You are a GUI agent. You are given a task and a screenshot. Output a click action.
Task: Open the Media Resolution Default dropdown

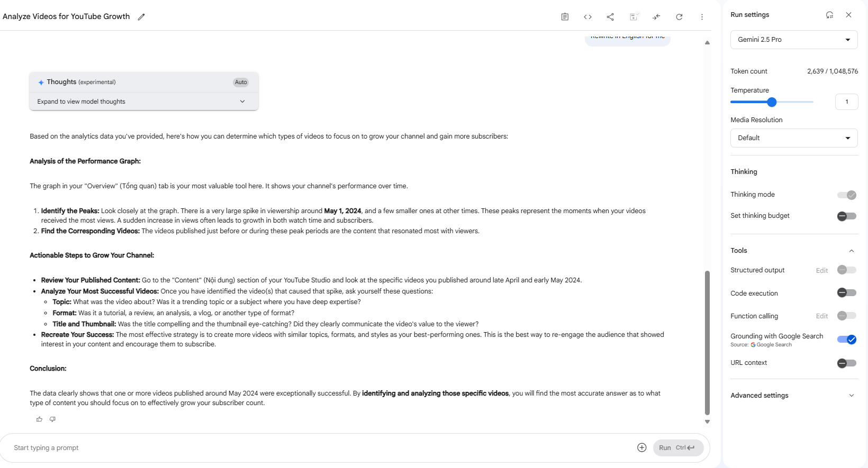[x=794, y=138]
